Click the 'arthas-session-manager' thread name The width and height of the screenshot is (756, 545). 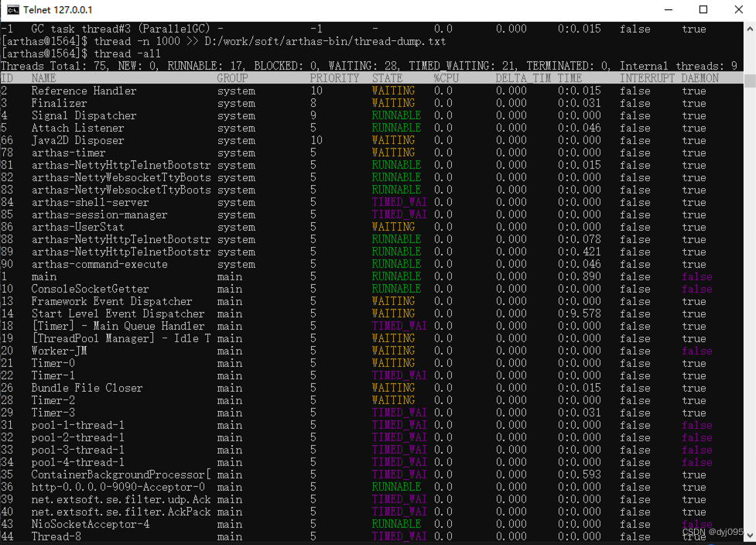click(x=99, y=214)
